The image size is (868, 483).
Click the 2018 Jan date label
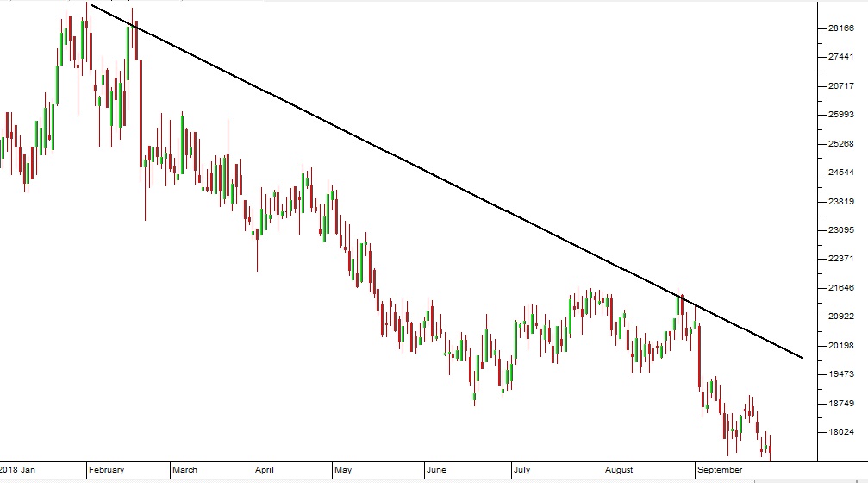pyautogui.click(x=17, y=470)
